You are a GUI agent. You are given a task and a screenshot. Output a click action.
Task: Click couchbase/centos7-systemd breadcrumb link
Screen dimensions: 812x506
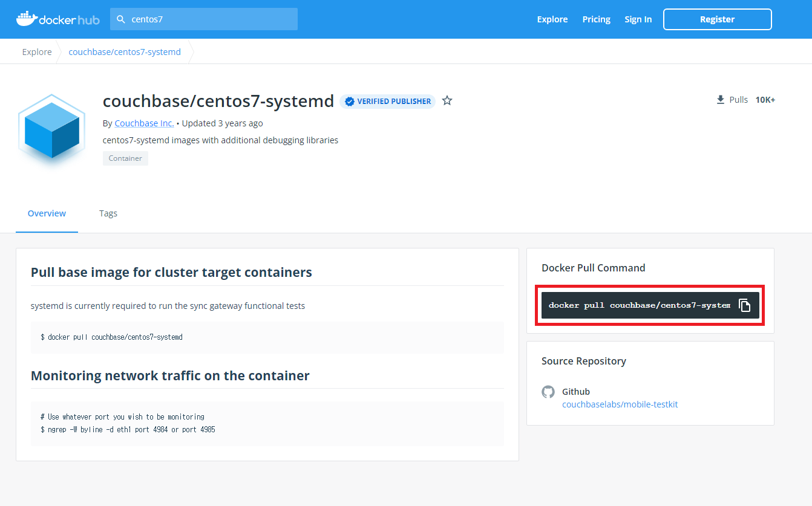point(125,52)
